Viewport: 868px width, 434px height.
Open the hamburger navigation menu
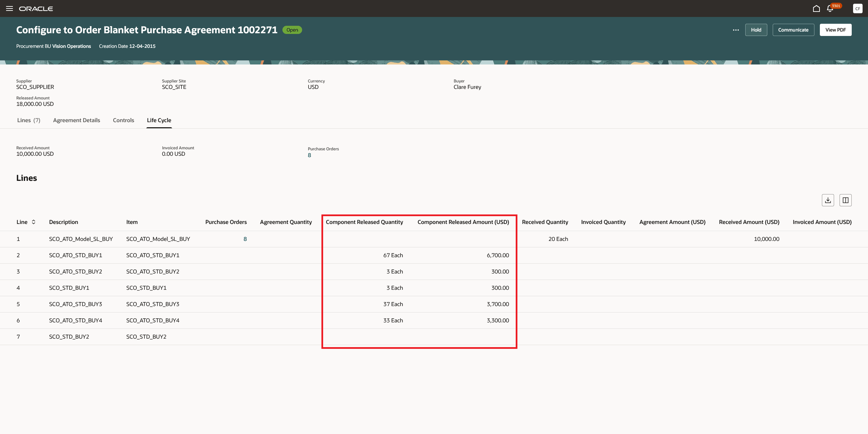(x=9, y=8)
